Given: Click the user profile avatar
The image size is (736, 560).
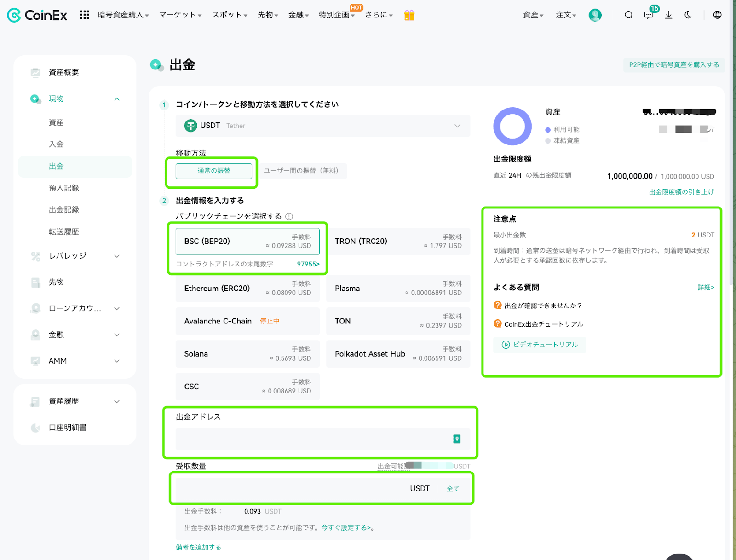Looking at the screenshot, I should tap(595, 15).
